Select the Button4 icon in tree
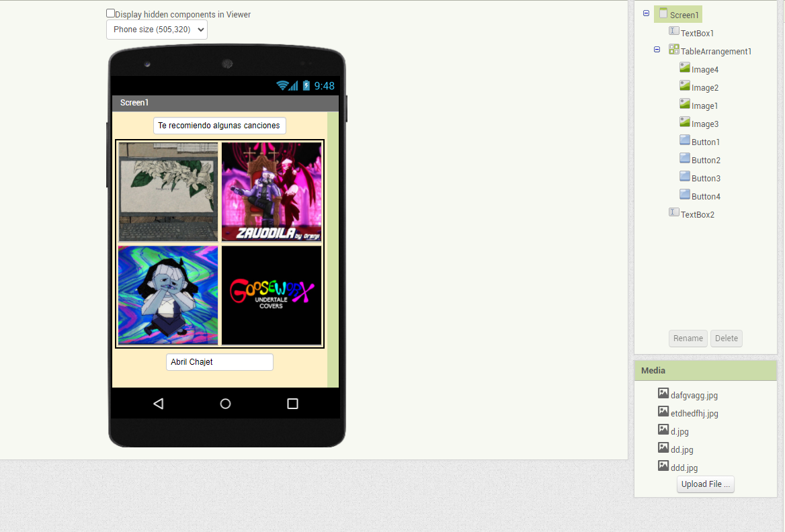 pyautogui.click(x=684, y=194)
